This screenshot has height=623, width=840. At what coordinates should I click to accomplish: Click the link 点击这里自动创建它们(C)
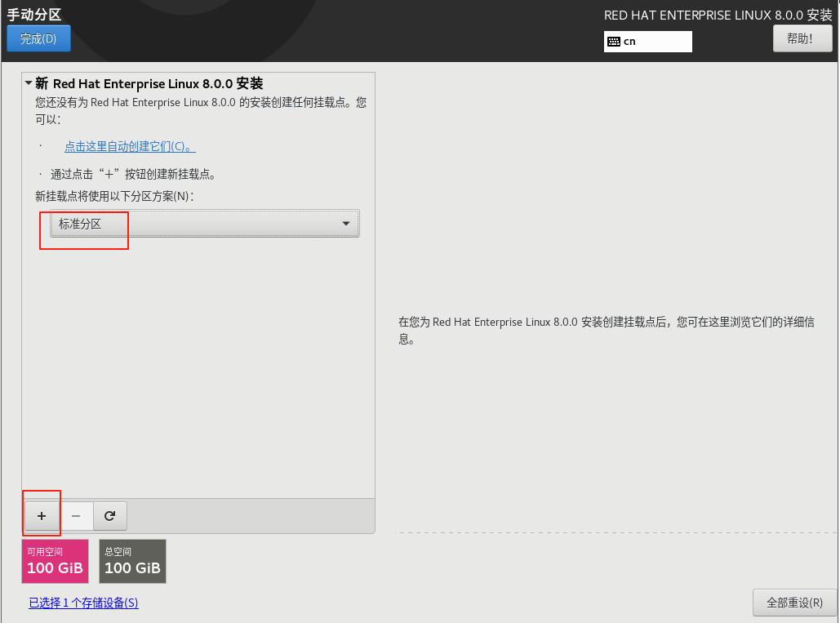130,146
